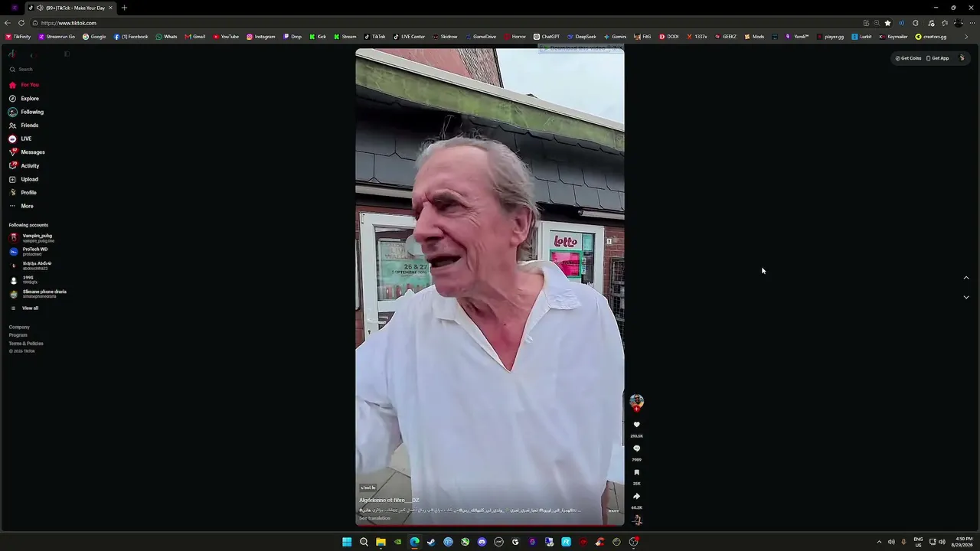This screenshot has height=551, width=980.
Task: Expand the Program footer section
Action: click(x=18, y=335)
